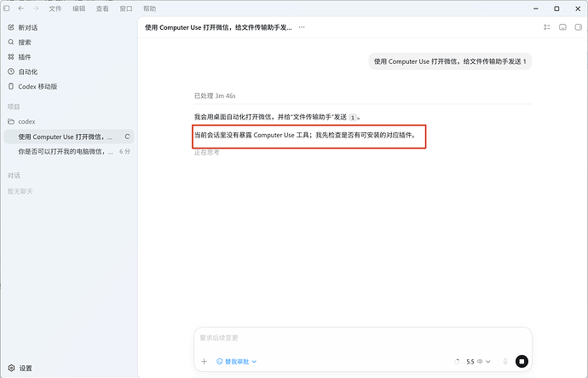588x378 pixels.
Task: Click the loading progress indicator near 5.5
Action: click(x=457, y=362)
